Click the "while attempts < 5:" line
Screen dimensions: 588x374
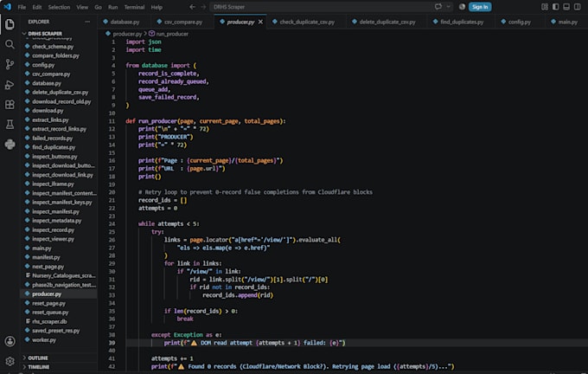coord(169,224)
